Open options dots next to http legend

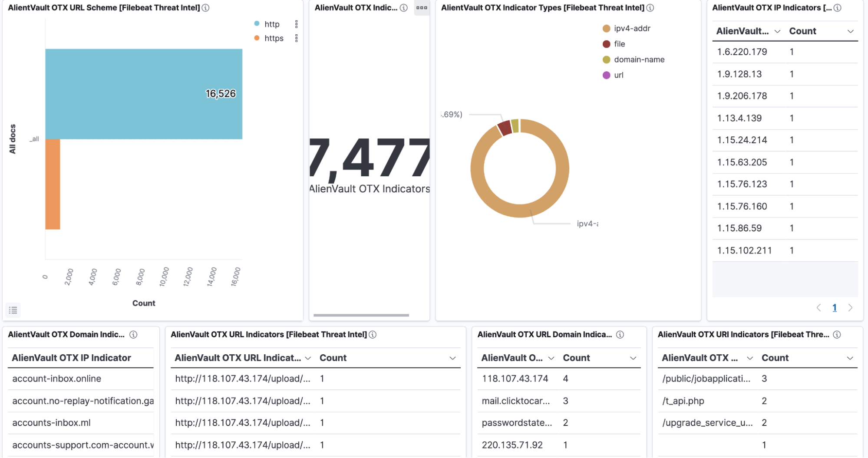click(x=297, y=24)
